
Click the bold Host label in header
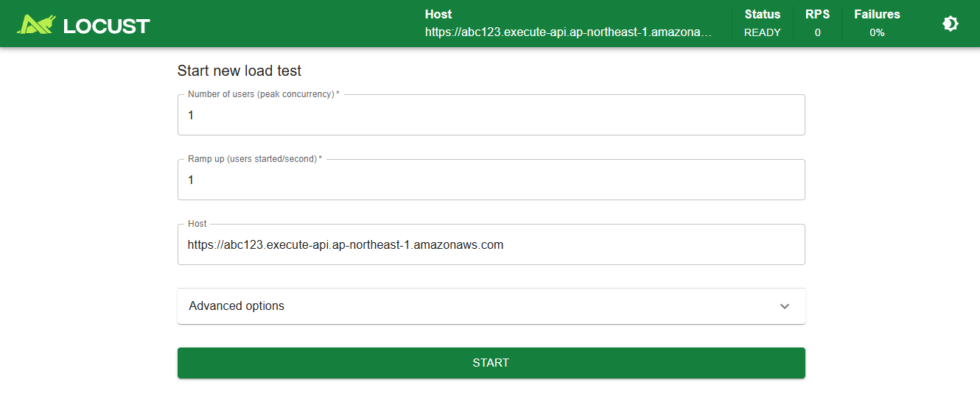tap(438, 14)
